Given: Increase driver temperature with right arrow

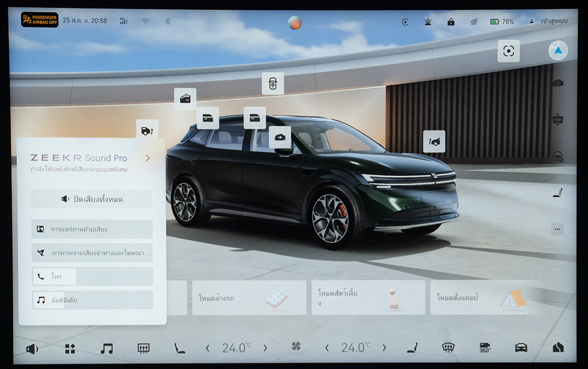Looking at the screenshot, I should (265, 348).
